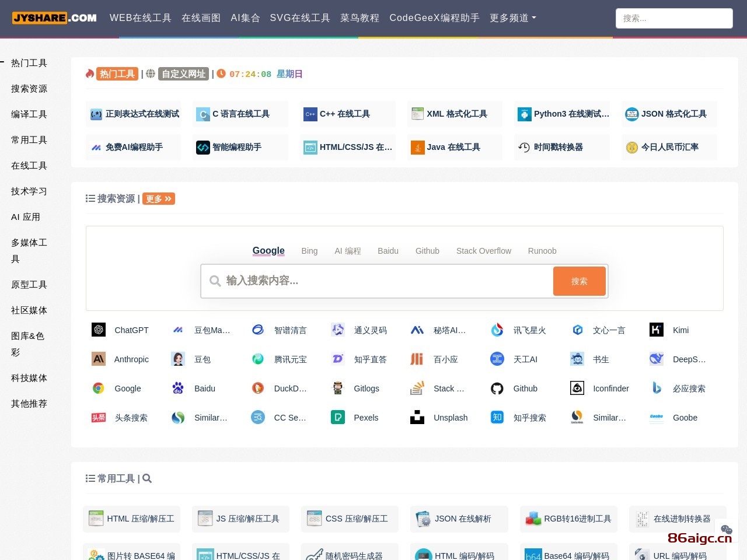Go to 图库&色彩 in sidebar

28,344
